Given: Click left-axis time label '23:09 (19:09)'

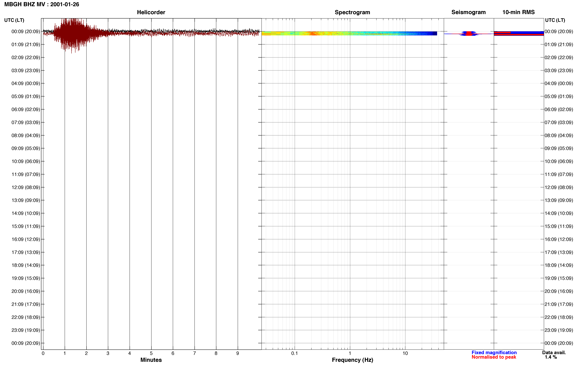Looking at the screenshot, I should point(26,330).
